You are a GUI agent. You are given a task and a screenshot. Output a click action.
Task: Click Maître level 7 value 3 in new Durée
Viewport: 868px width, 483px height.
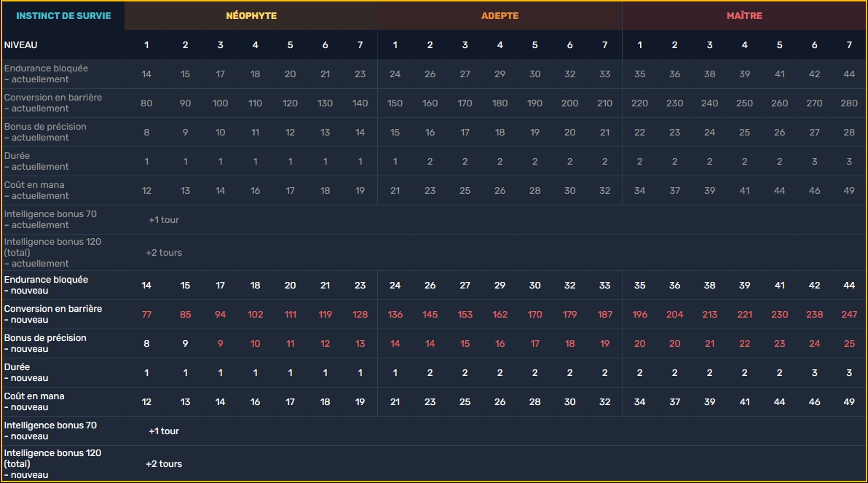tap(849, 373)
